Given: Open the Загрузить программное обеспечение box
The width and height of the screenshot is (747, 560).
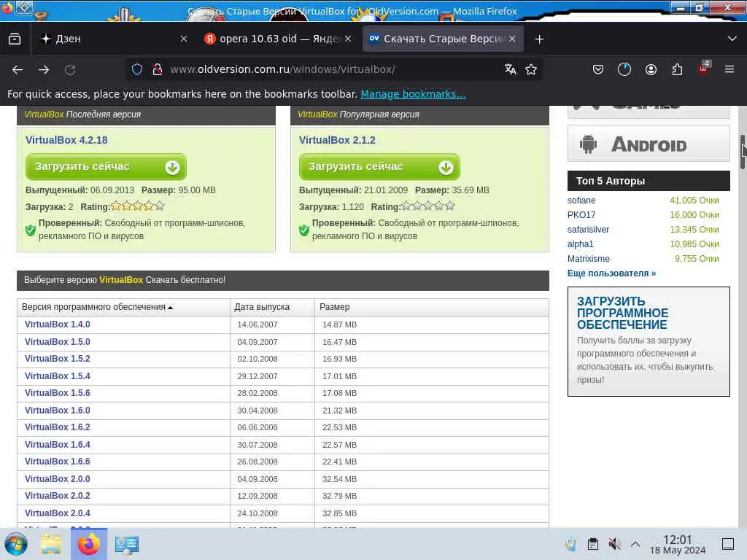Looking at the screenshot, I should 649,341.
